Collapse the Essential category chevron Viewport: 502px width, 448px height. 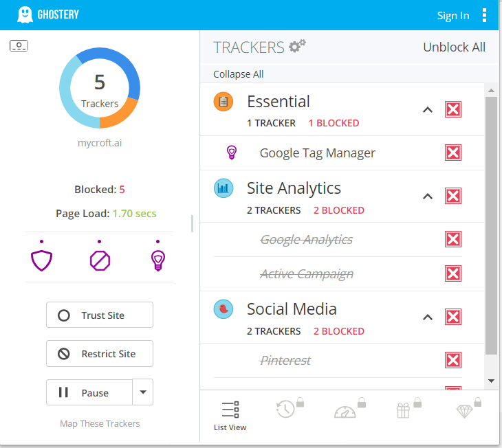point(428,110)
